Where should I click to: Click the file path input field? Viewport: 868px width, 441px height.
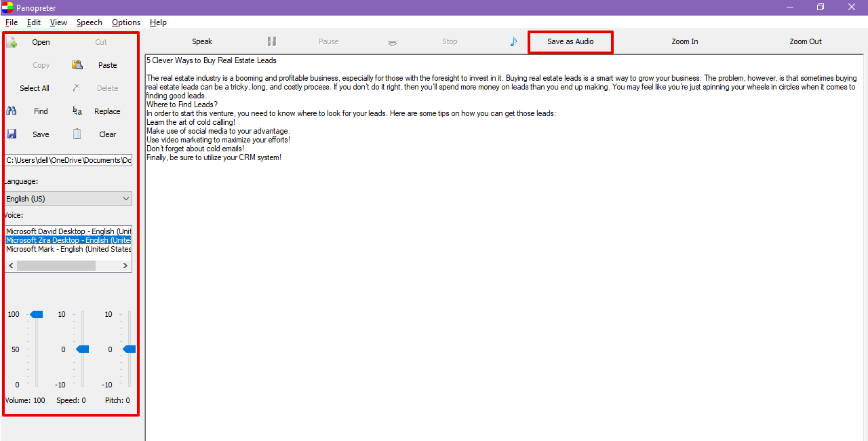[68, 160]
